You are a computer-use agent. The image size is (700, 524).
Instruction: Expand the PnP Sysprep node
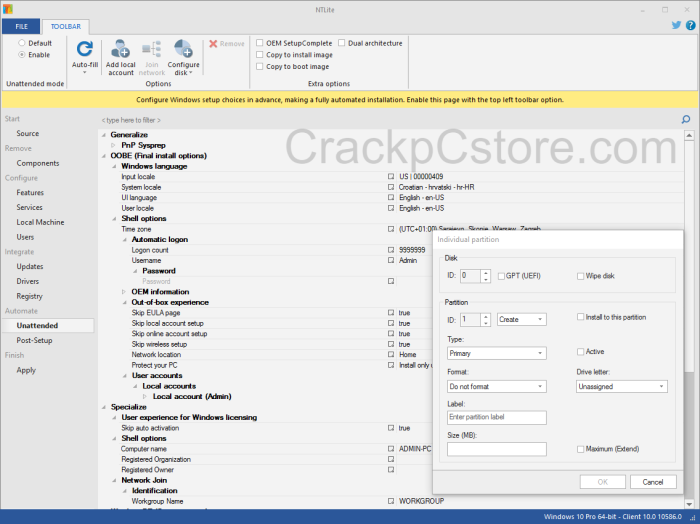[x=113, y=146]
